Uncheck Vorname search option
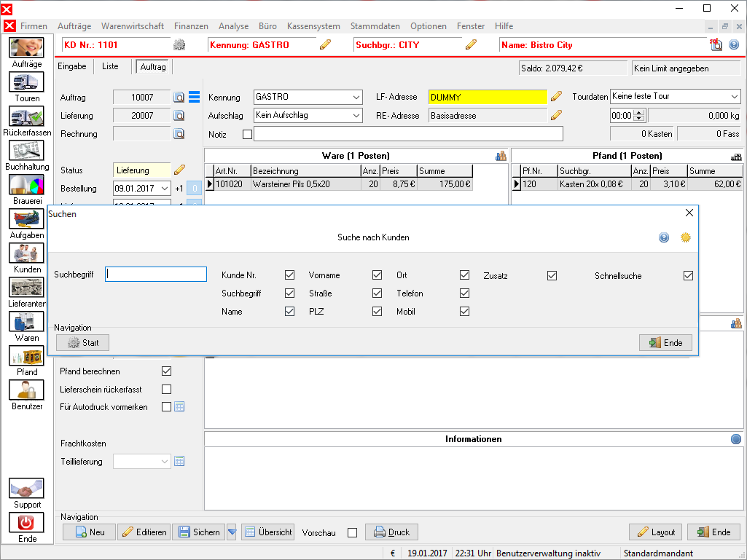Image resolution: width=747 pixels, height=560 pixels. pos(378,275)
